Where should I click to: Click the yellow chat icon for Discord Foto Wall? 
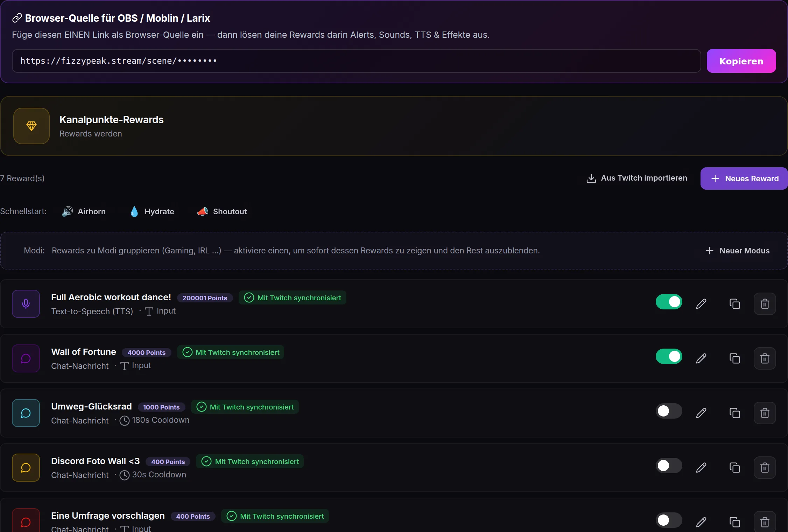click(x=26, y=468)
